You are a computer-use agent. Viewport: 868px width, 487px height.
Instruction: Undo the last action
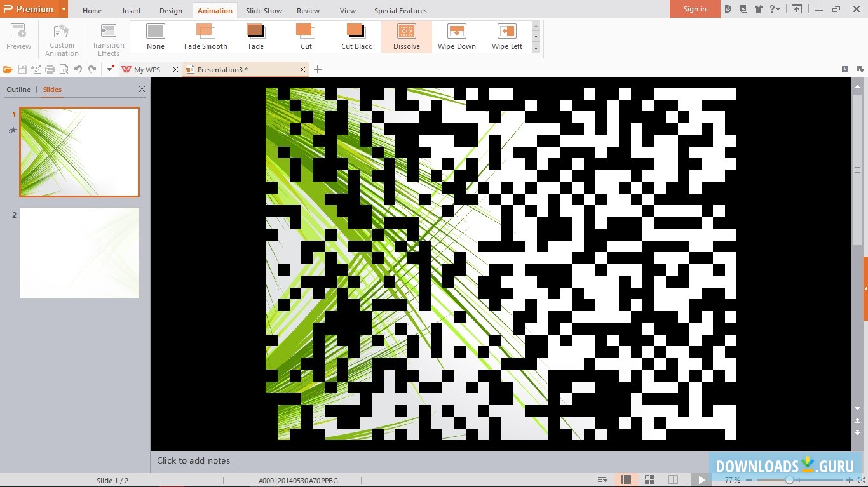[78, 69]
